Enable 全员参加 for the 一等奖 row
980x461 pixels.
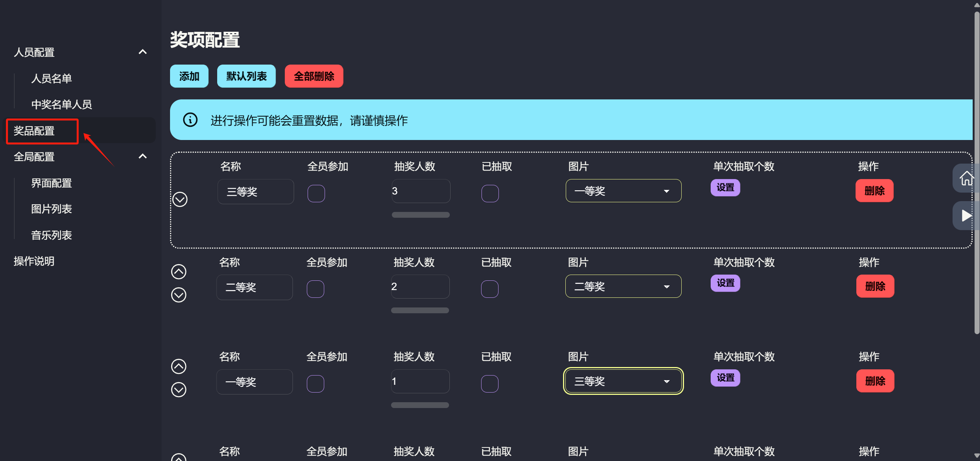pos(315,384)
